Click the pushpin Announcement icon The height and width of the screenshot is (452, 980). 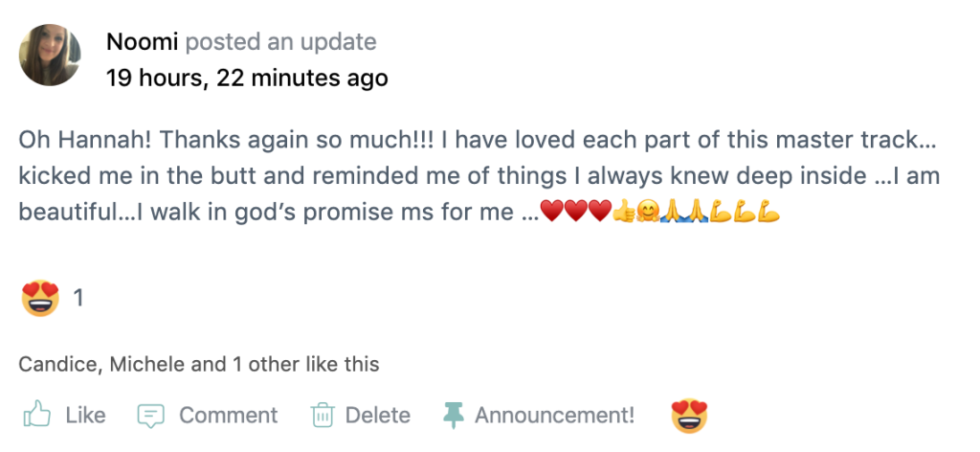click(x=453, y=416)
